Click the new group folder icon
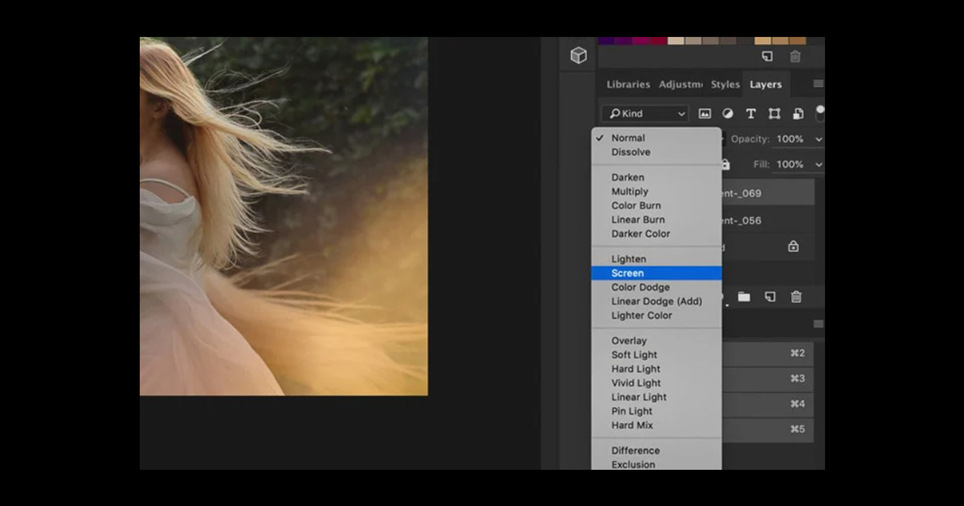The image size is (964, 506). 744,297
